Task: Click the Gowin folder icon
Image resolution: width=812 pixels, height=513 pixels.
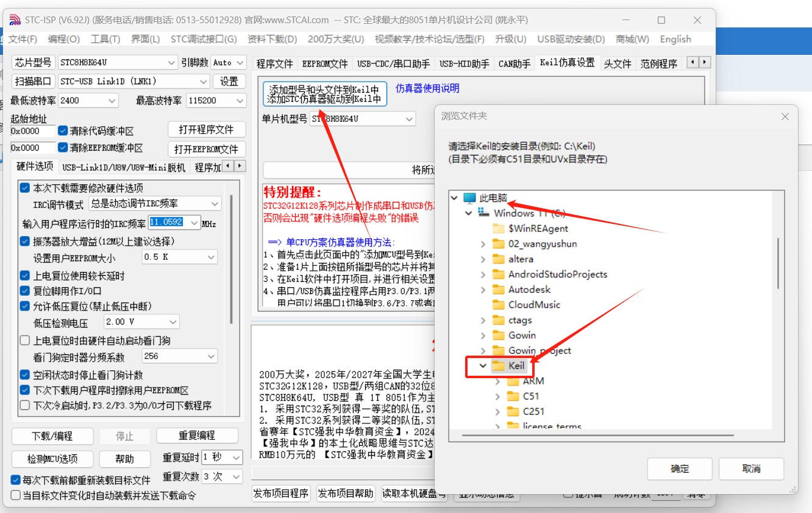Action: click(x=499, y=335)
